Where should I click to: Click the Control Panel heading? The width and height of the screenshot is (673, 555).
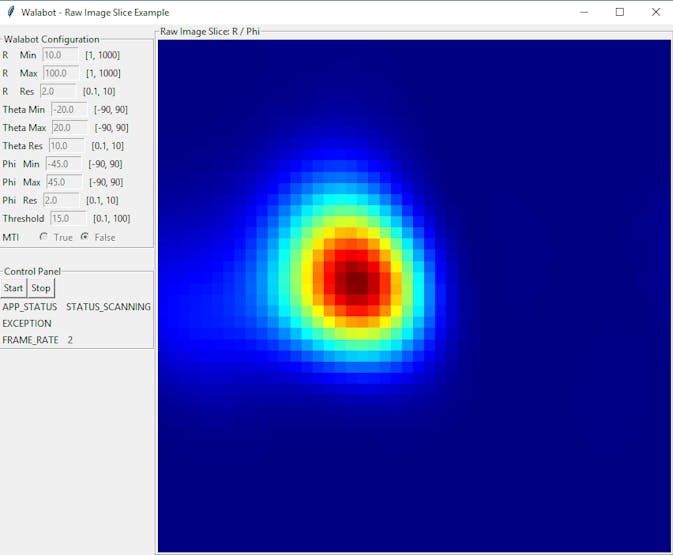tap(33, 271)
